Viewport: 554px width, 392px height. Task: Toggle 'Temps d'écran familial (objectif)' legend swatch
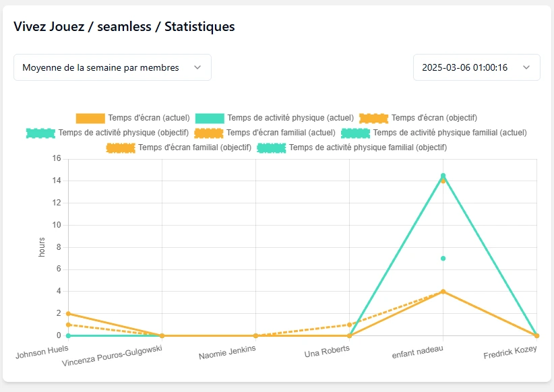(x=121, y=148)
